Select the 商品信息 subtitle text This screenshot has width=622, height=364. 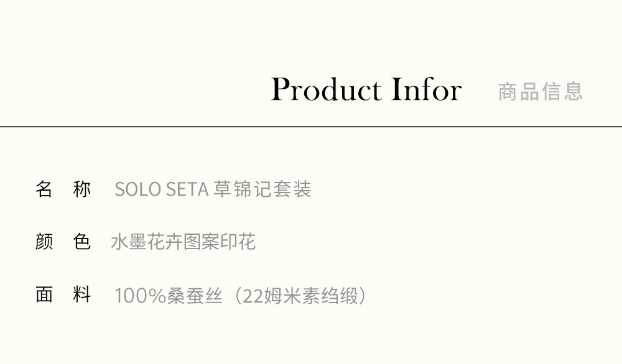[x=540, y=91]
